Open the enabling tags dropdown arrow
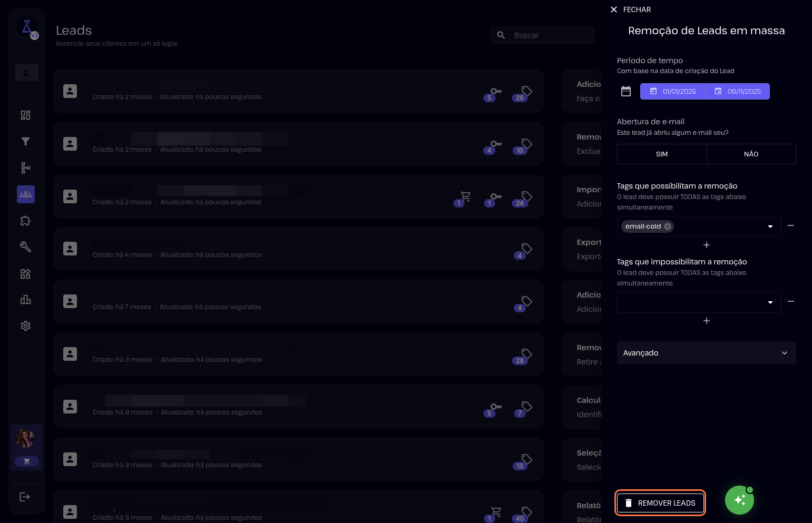Image resolution: width=812 pixels, height=523 pixels. tap(770, 226)
